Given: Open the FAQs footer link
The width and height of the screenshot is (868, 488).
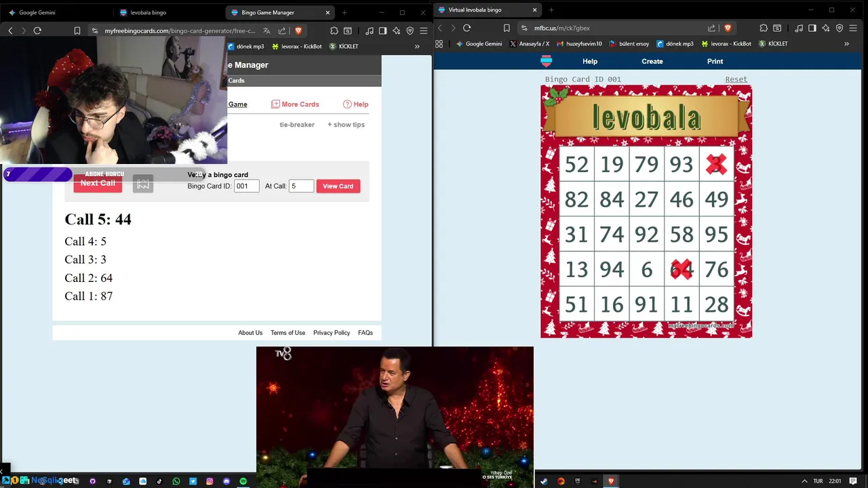Looking at the screenshot, I should [366, 333].
